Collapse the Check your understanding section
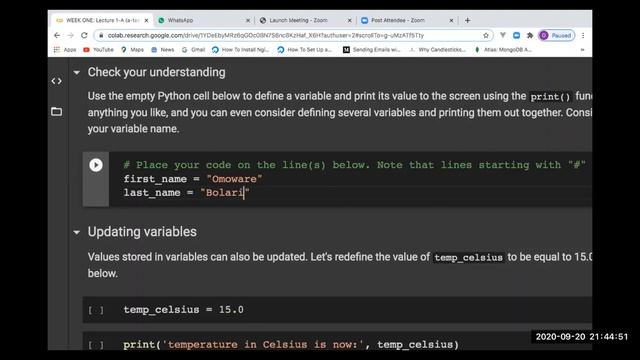640x360 pixels. click(76, 73)
